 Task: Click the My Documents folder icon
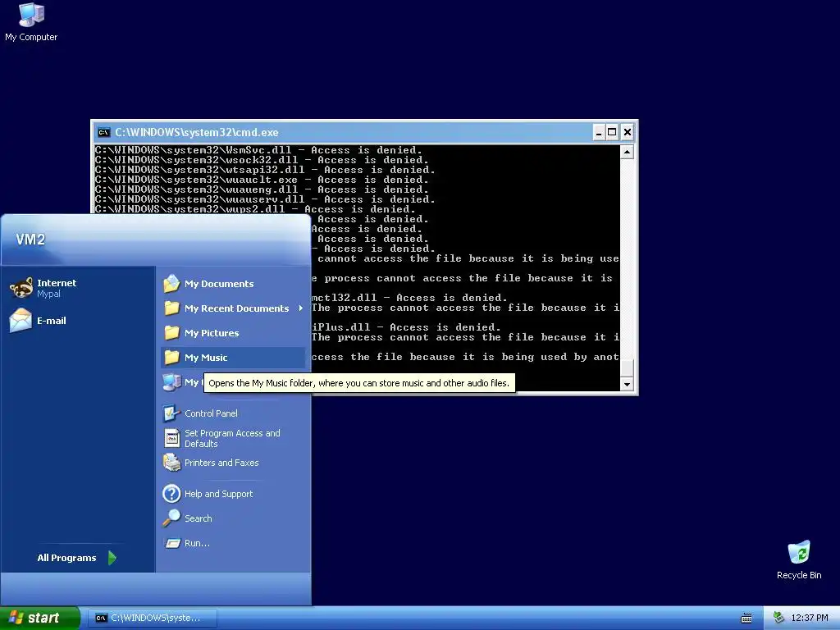[171, 283]
